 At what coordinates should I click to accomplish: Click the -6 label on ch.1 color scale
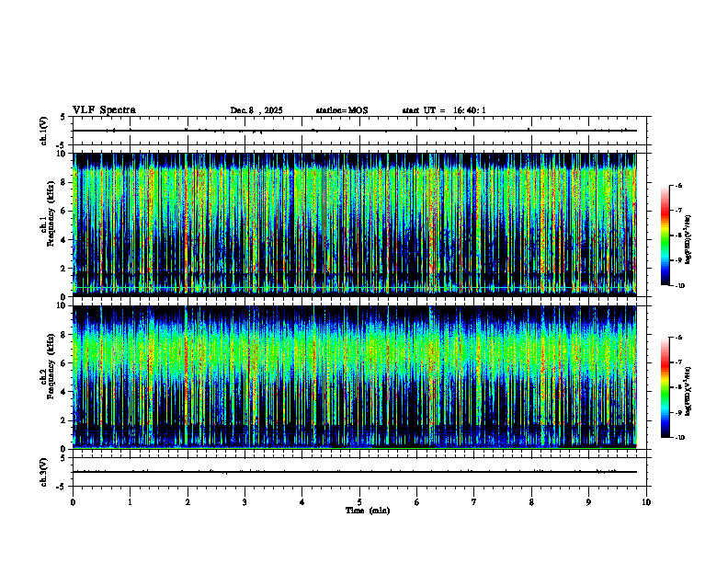click(x=679, y=185)
